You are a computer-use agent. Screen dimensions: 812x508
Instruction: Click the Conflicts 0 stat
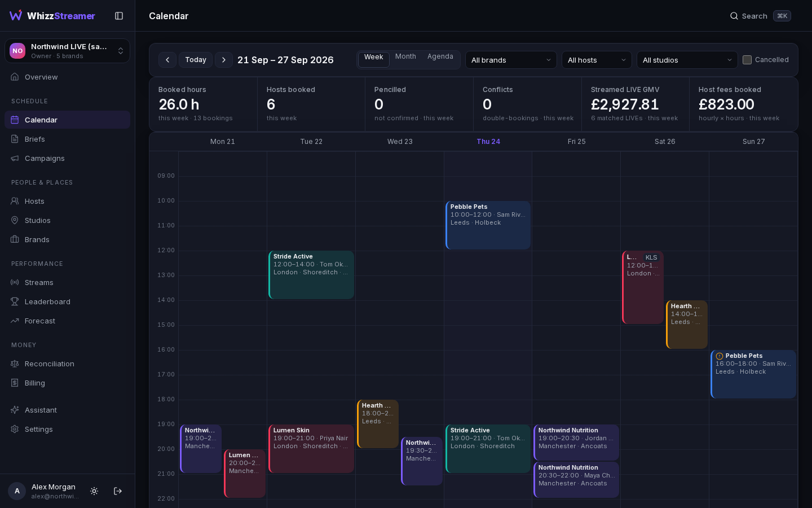[x=527, y=104]
